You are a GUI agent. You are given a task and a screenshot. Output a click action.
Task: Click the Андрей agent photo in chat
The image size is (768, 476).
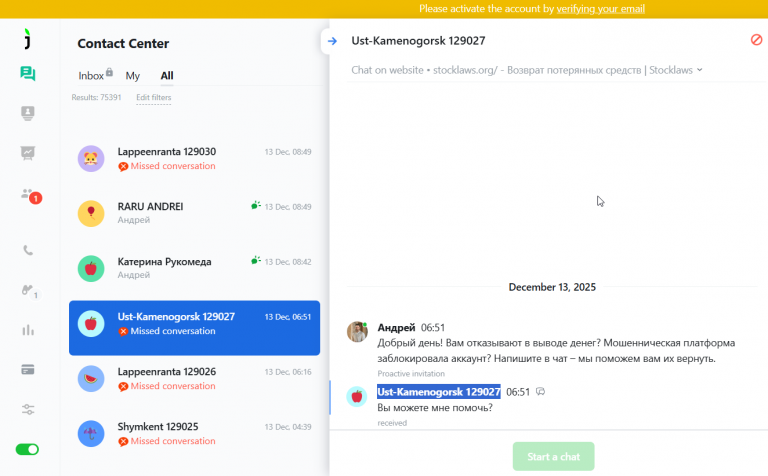tap(358, 332)
